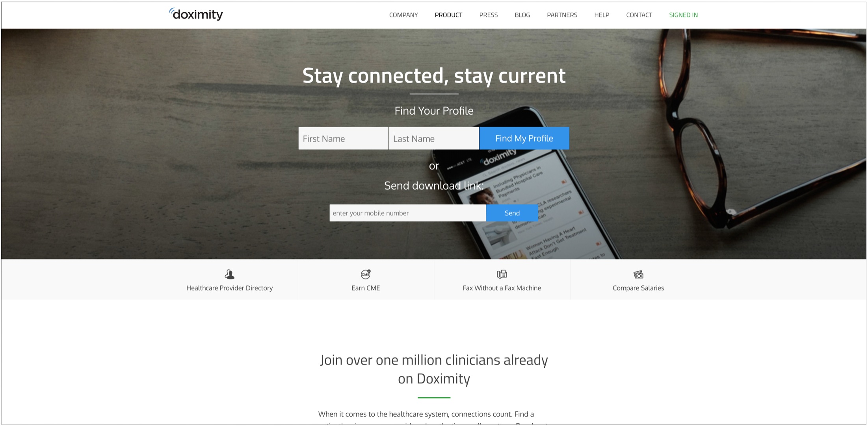Open the Help navigation link
The image size is (868, 426).
602,15
